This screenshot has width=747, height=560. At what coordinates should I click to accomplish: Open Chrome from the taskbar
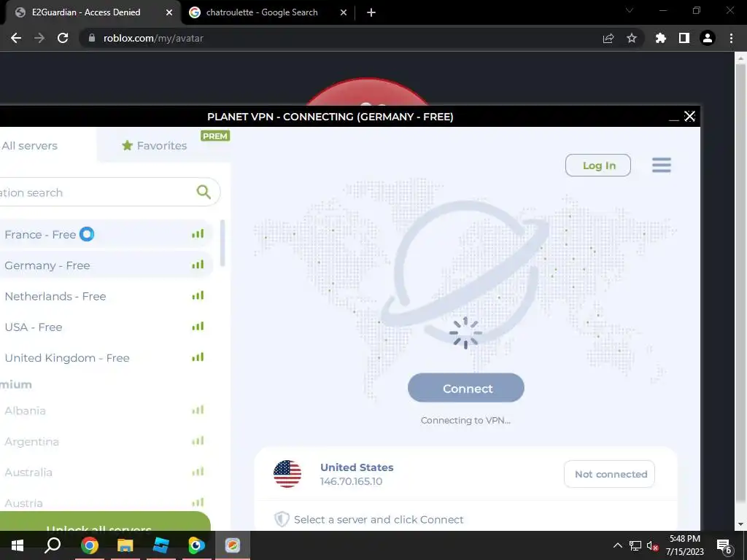(89, 545)
